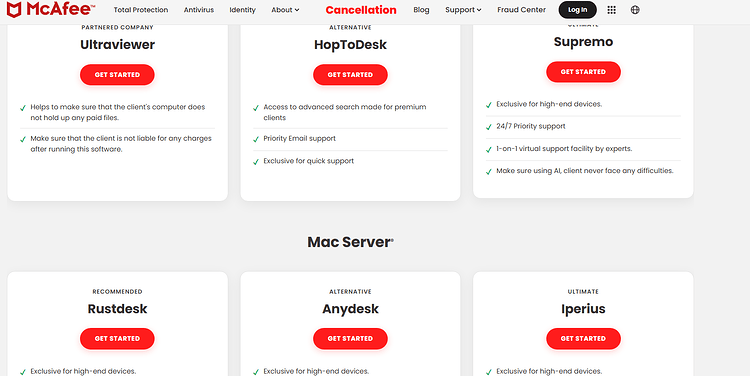Get started with Rustdesk
Image resolution: width=750 pixels, height=376 pixels.
117,338
